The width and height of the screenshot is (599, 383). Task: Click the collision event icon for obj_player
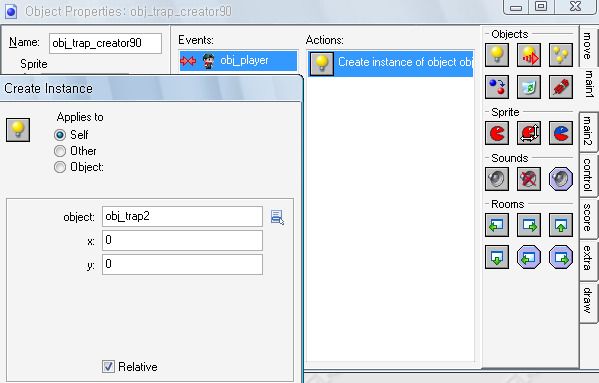pyautogui.click(x=188, y=61)
